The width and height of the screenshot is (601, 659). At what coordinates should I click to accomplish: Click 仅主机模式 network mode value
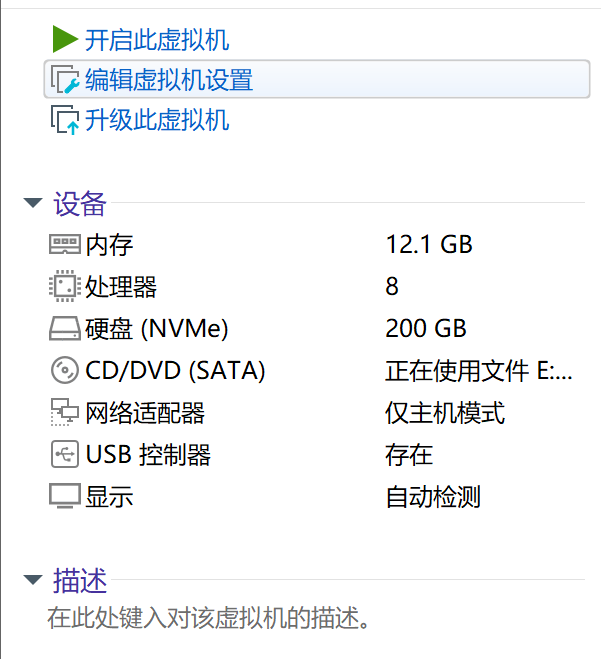(445, 412)
